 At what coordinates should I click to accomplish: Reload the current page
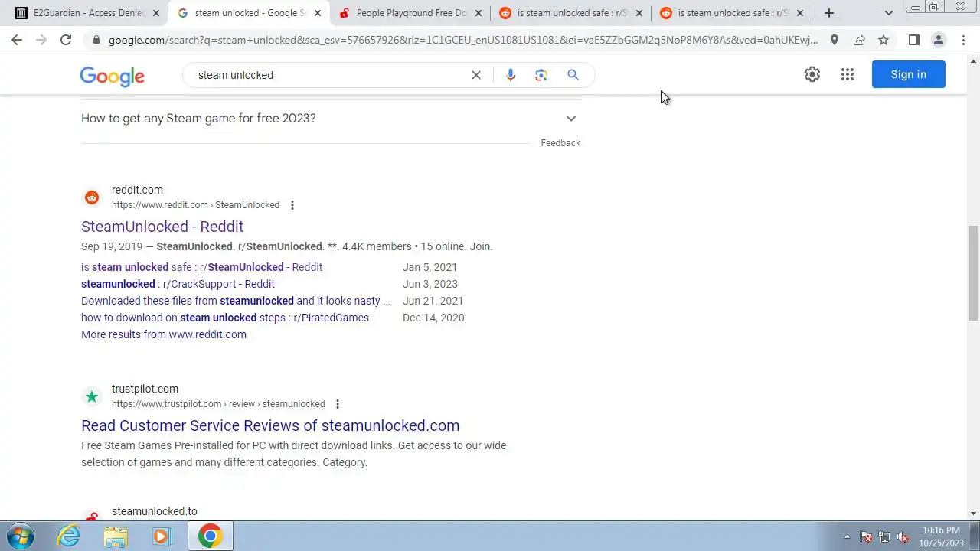pos(66,40)
